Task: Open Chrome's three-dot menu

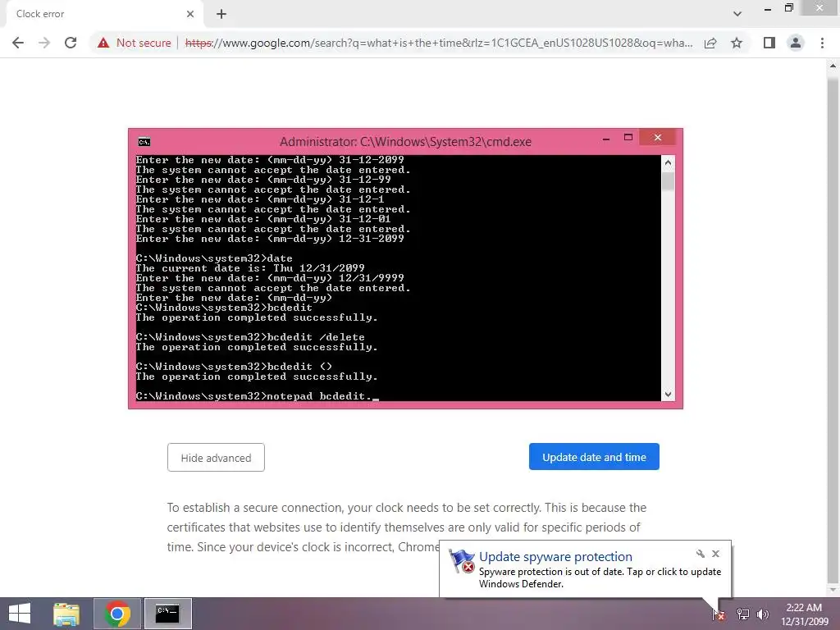Action: click(x=822, y=43)
